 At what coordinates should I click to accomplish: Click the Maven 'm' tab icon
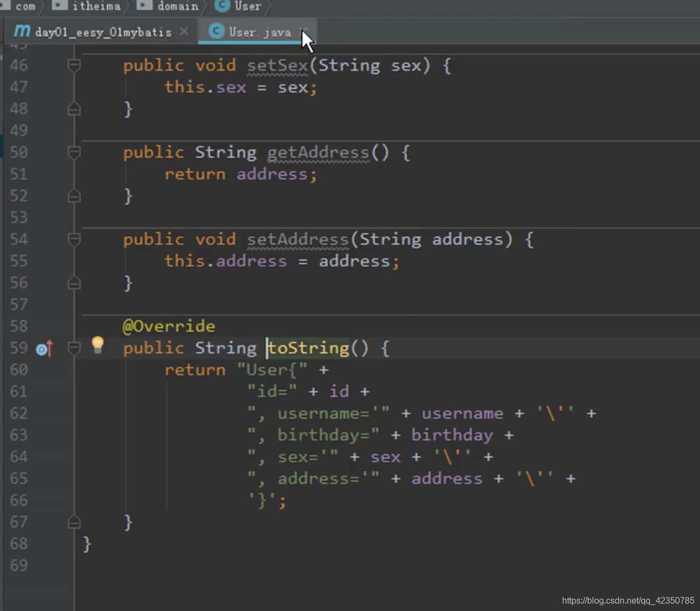point(22,31)
